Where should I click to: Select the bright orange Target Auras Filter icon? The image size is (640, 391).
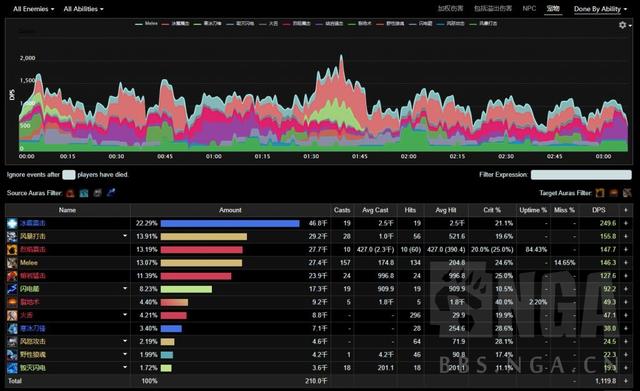[x=600, y=193]
